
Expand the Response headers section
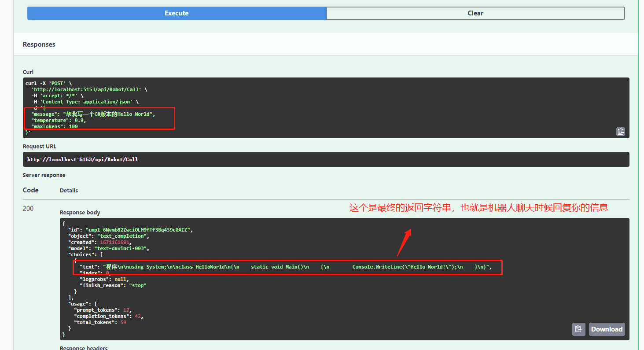point(83,348)
